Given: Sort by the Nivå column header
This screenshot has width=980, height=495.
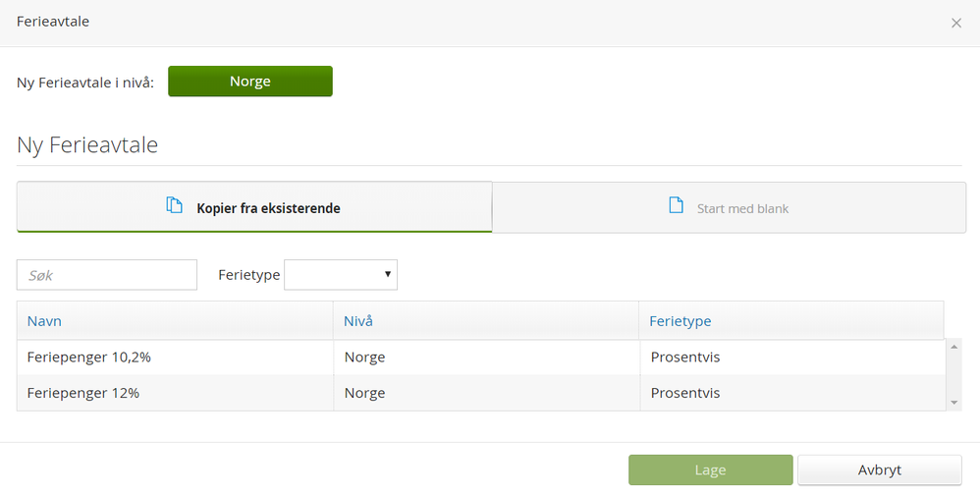Looking at the screenshot, I should tap(358, 321).
